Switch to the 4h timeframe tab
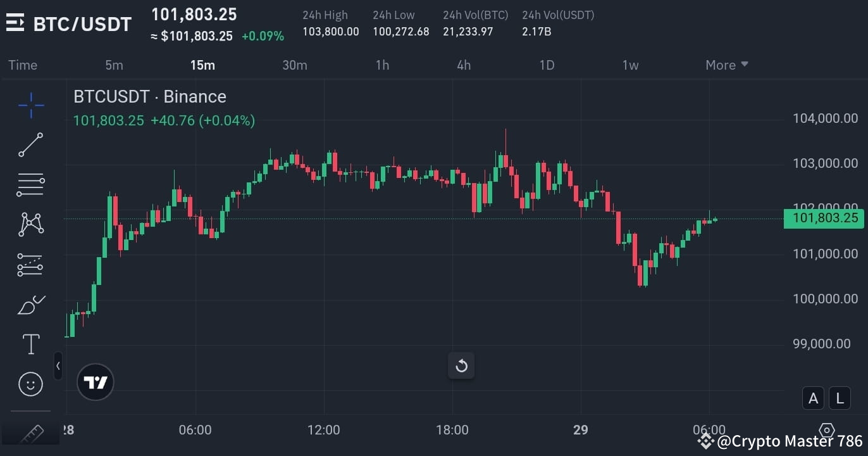This screenshot has height=456, width=868. point(463,65)
